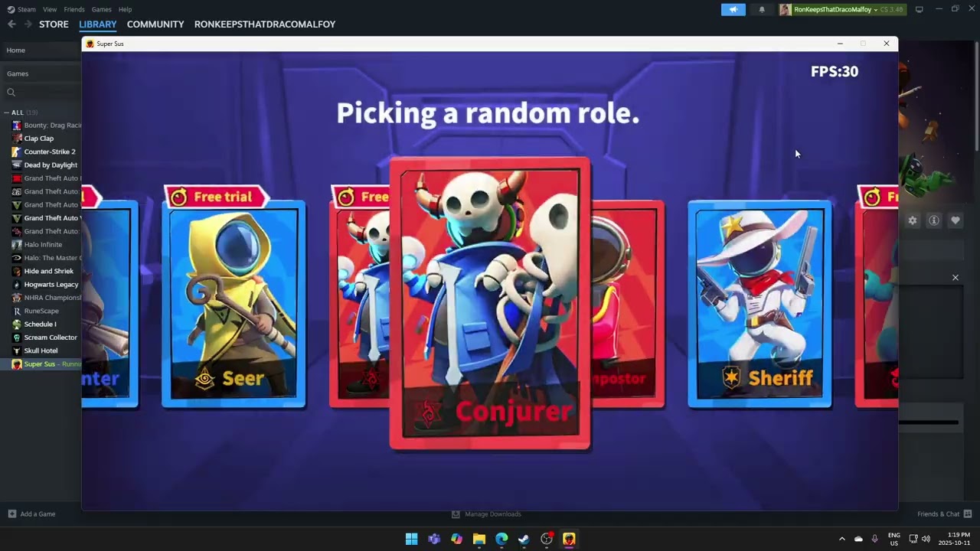Select "Halo: The Master" entry in games list
The height and width of the screenshot is (551, 980).
pyautogui.click(x=52, y=258)
